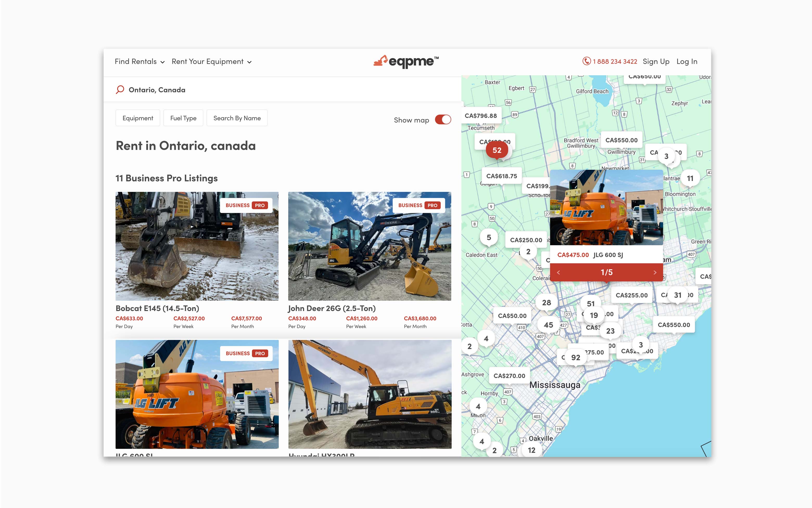812x508 pixels.
Task: Open the Bobcat E145 excavator photo
Action: coord(197,246)
